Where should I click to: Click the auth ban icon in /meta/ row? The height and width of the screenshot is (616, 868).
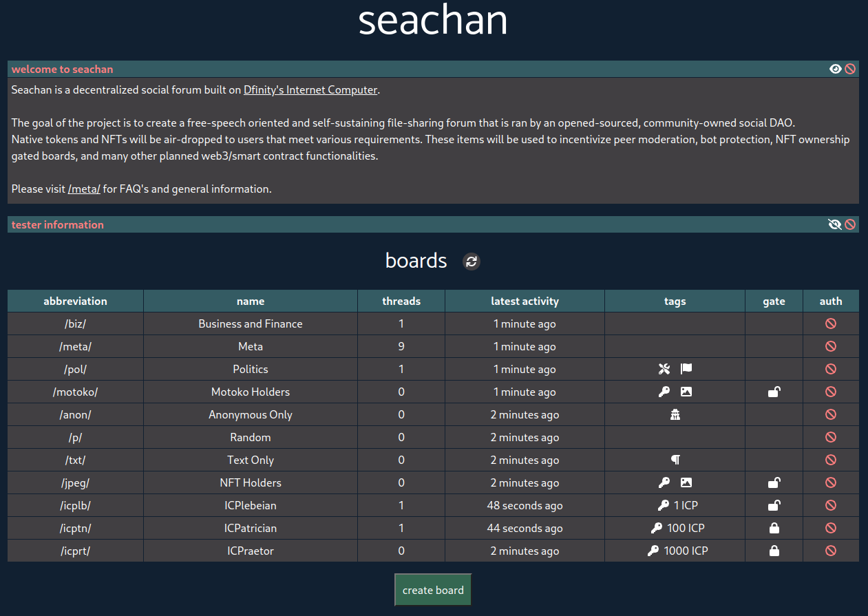pos(831,346)
